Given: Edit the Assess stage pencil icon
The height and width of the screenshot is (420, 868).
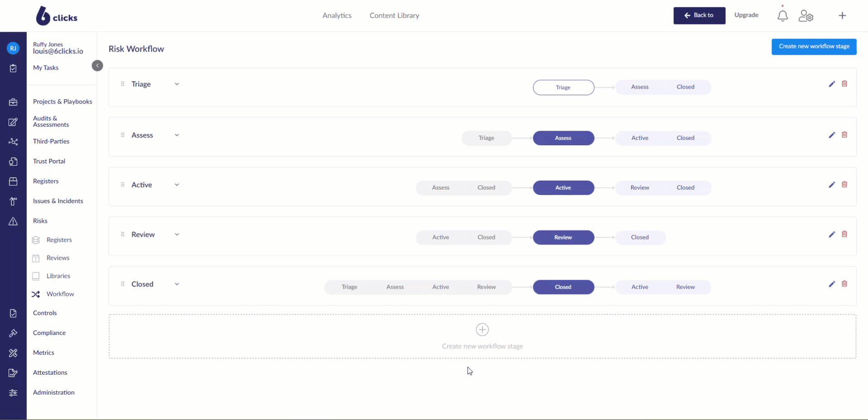Looking at the screenshot, I should click(x=832, y=135).
